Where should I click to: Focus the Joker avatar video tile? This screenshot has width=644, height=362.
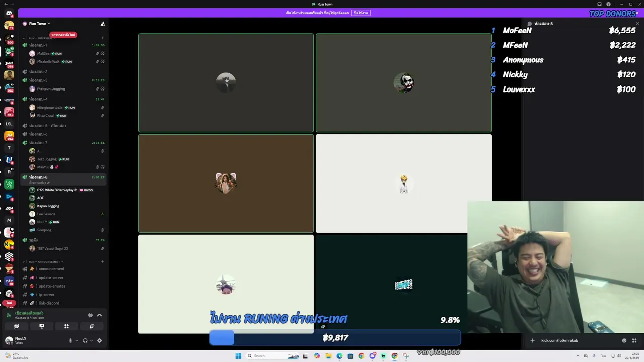pos(404,82)
